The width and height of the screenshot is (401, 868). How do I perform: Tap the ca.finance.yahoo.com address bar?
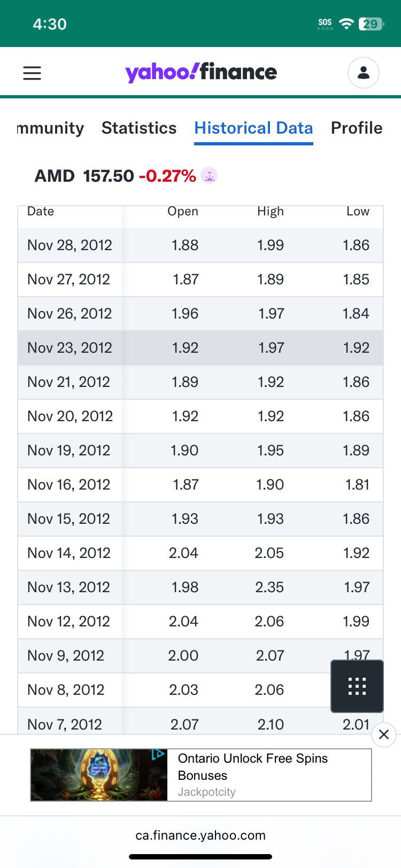(x=200, y=835)
